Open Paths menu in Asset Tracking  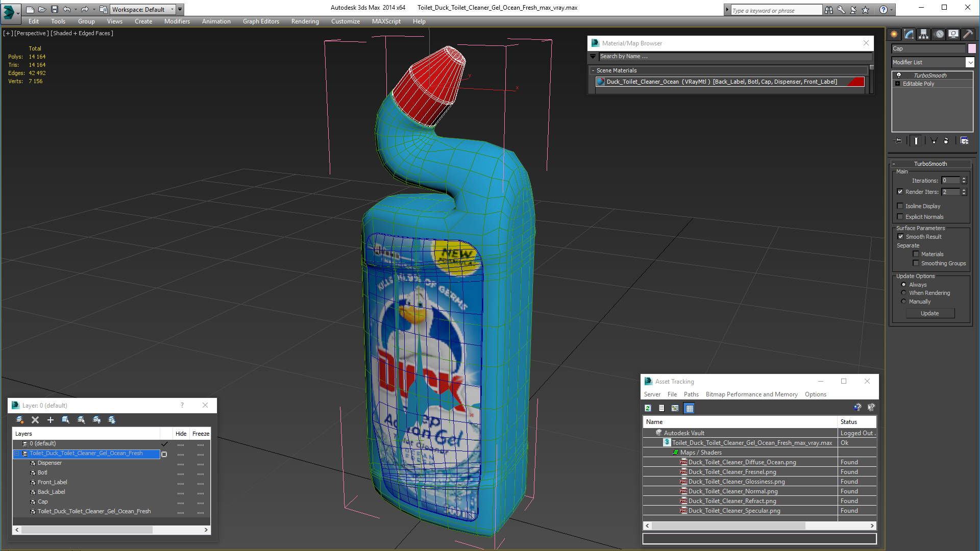click(x=691, y=394)
